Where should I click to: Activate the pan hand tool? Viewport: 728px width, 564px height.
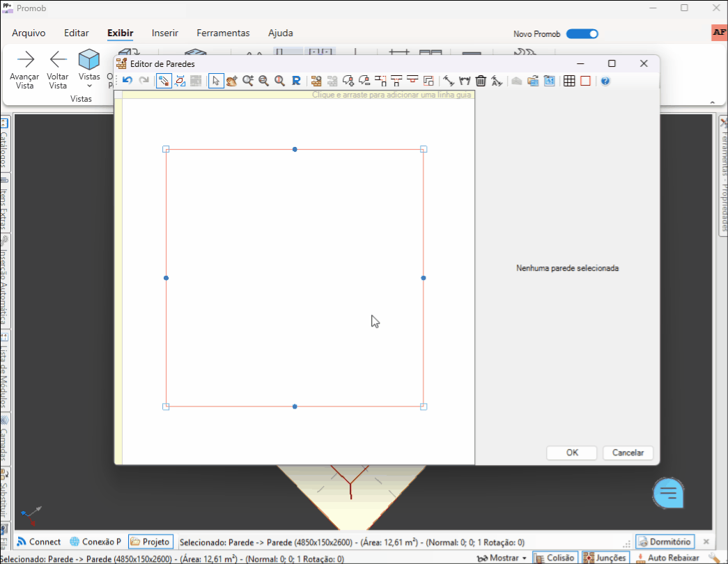[232, 81]
